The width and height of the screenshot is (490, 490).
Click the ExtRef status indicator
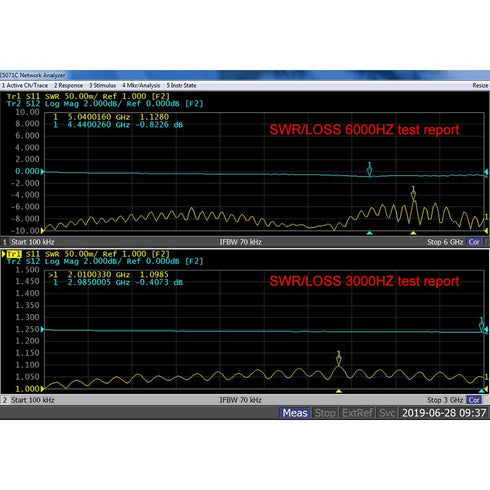point(358,413)
